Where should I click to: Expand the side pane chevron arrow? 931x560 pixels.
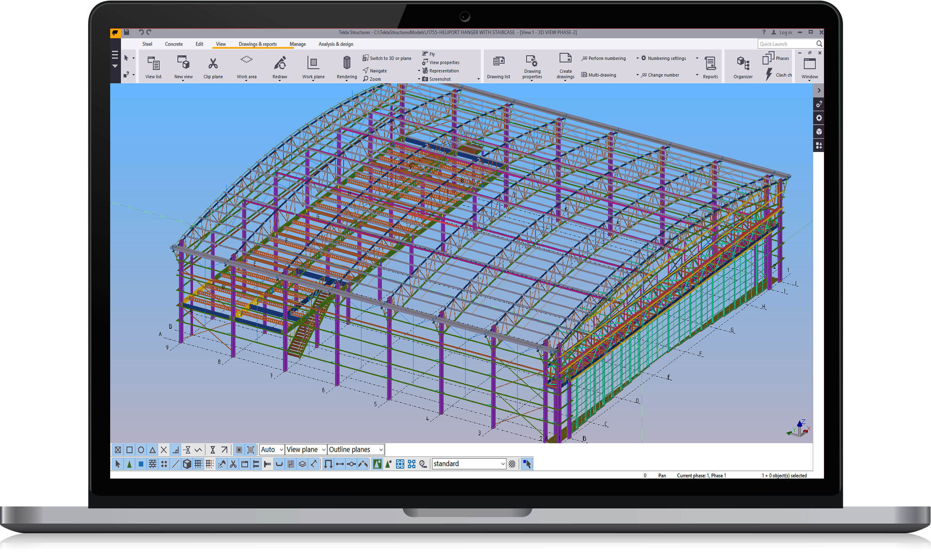point(819,90)
